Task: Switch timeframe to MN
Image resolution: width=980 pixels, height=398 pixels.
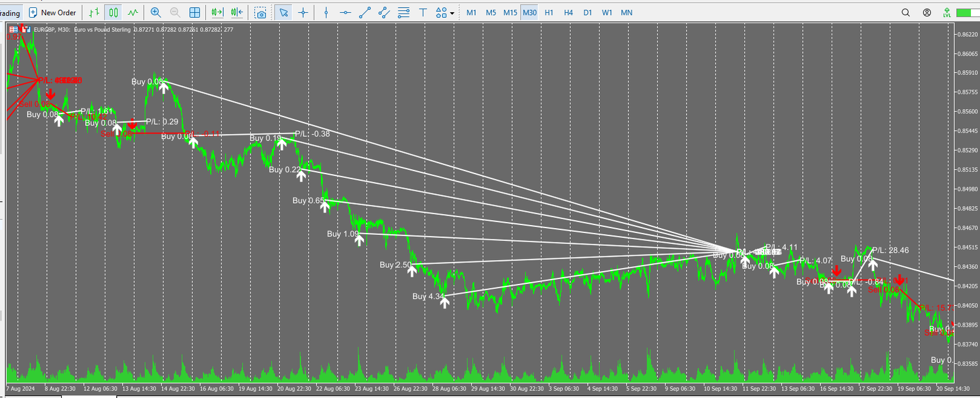Action: click(627, 12)
